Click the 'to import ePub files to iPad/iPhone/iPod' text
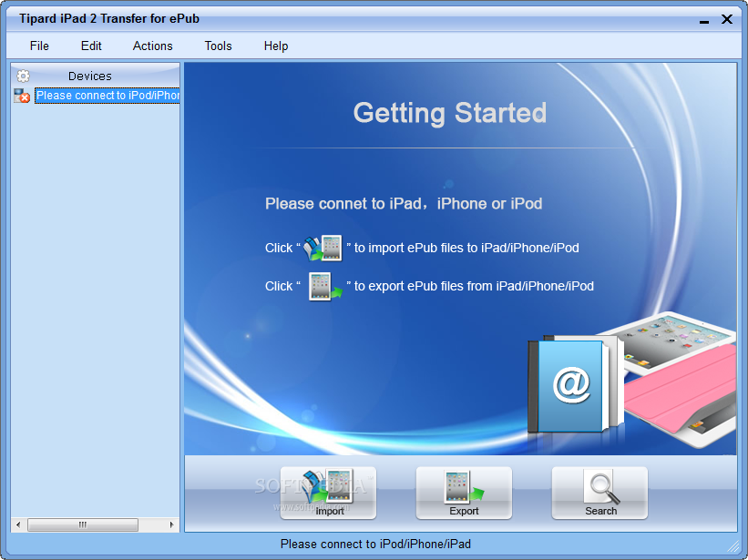The width and height of the screenshot is (748, 560). (x=466, y=248)
